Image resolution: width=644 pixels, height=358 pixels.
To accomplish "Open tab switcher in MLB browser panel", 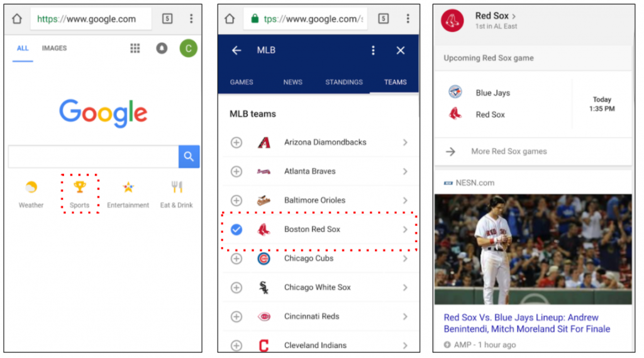I will [x=384, y=18].
